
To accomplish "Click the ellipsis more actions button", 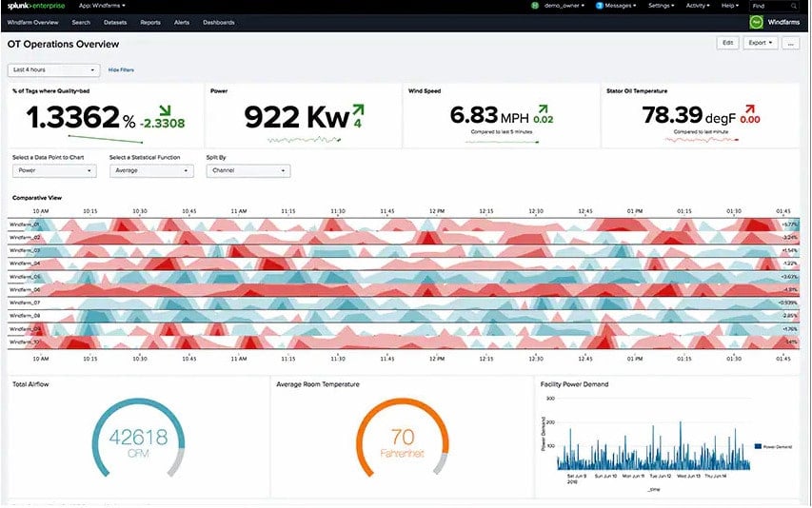I will click(791, 44).
